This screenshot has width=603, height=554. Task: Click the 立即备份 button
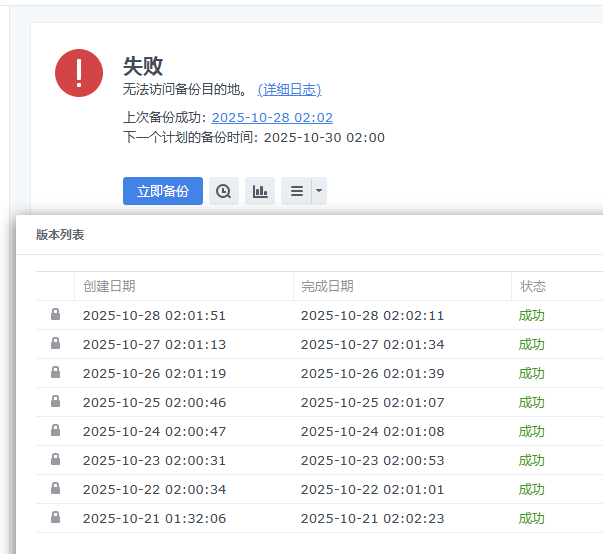[163, 191]
